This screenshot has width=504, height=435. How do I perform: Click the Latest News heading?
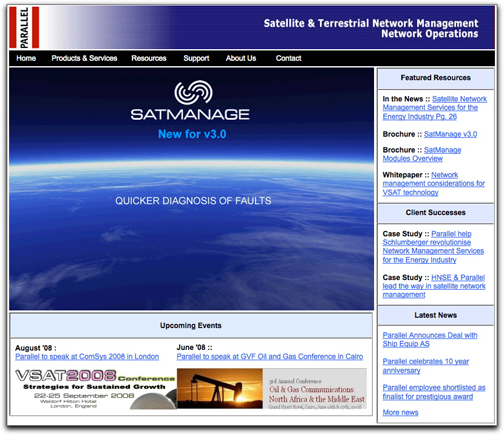pyautogui.click(x=435, y=315)
